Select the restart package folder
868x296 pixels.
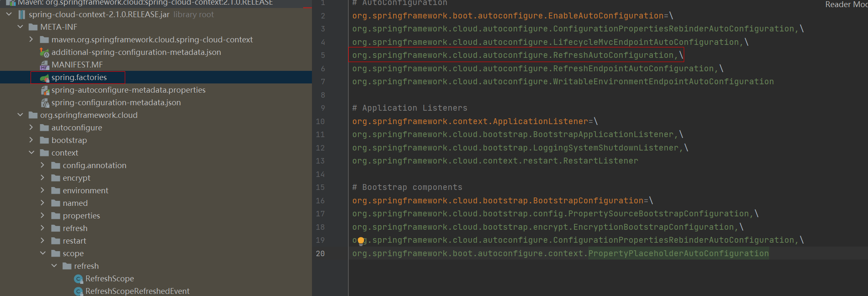tap(74, 241)
